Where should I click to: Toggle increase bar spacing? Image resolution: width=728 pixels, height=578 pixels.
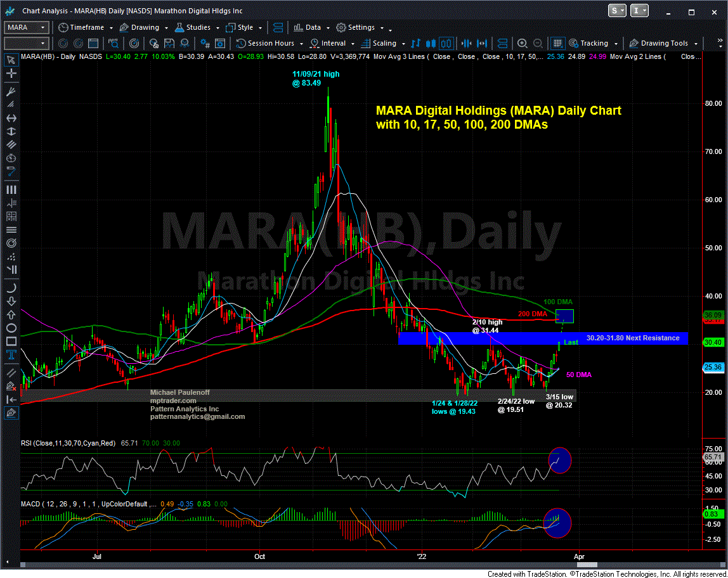483,44
